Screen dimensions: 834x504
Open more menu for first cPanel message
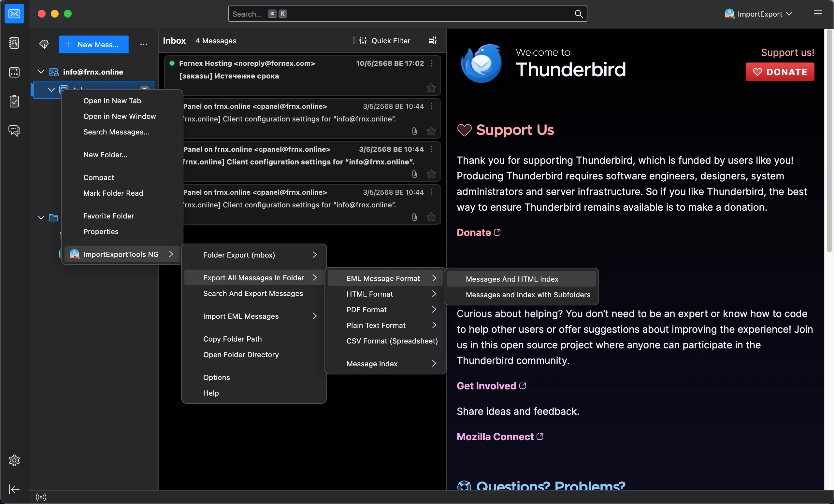[x=431, y=106]
